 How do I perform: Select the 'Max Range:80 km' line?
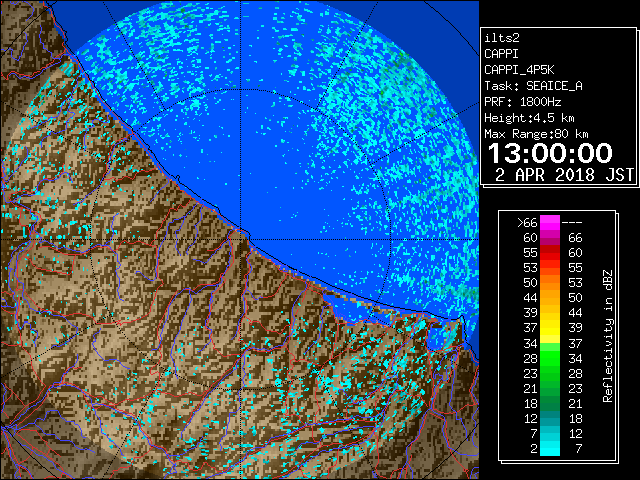(x=536, y=134)
